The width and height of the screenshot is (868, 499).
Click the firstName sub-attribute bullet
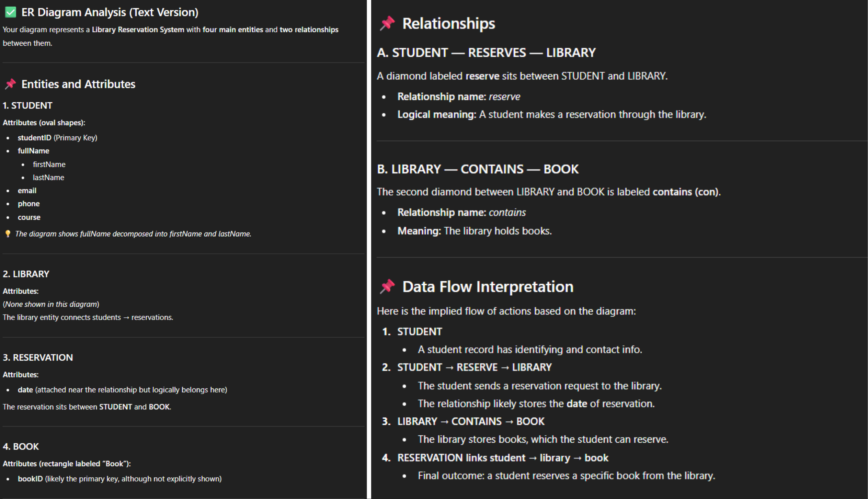point(49,165)
